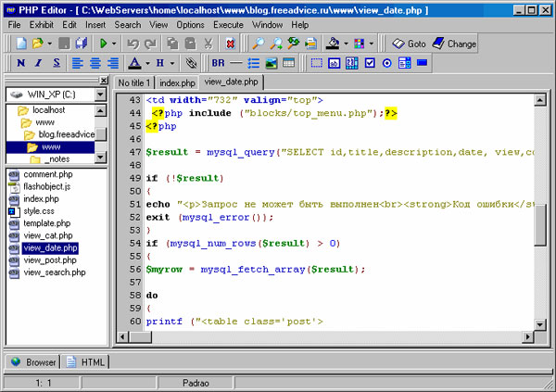Open the heading H dropdown arrow
Screen dimensions: 556x392
click(x=172, y=63)
